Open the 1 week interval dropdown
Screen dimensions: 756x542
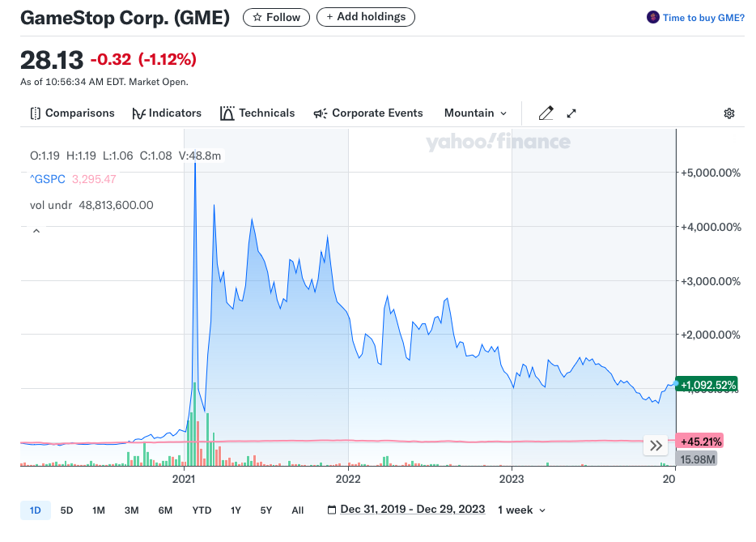coord(521,510)
